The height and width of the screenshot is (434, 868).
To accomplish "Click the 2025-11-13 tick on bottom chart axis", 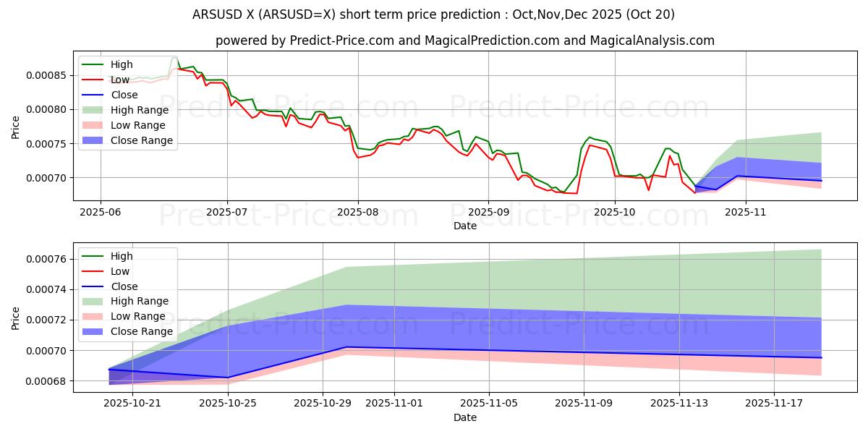I will tap(678, 403).
